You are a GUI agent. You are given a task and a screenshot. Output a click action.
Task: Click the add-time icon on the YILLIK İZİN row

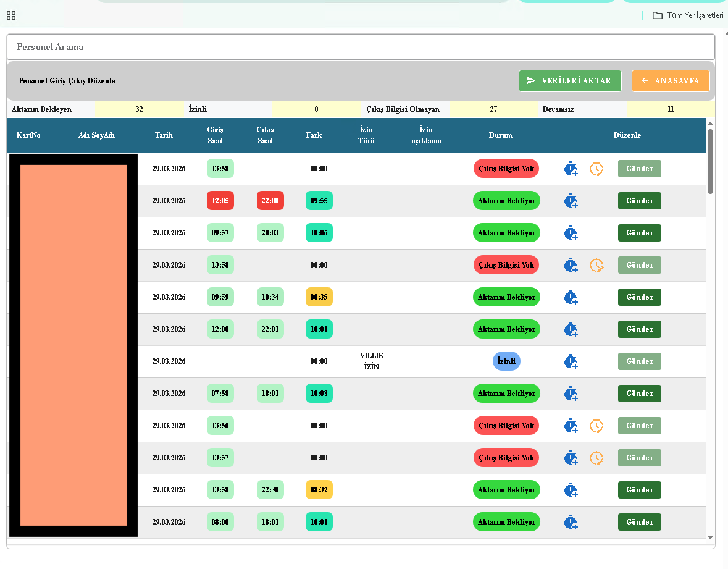[570, 361]
